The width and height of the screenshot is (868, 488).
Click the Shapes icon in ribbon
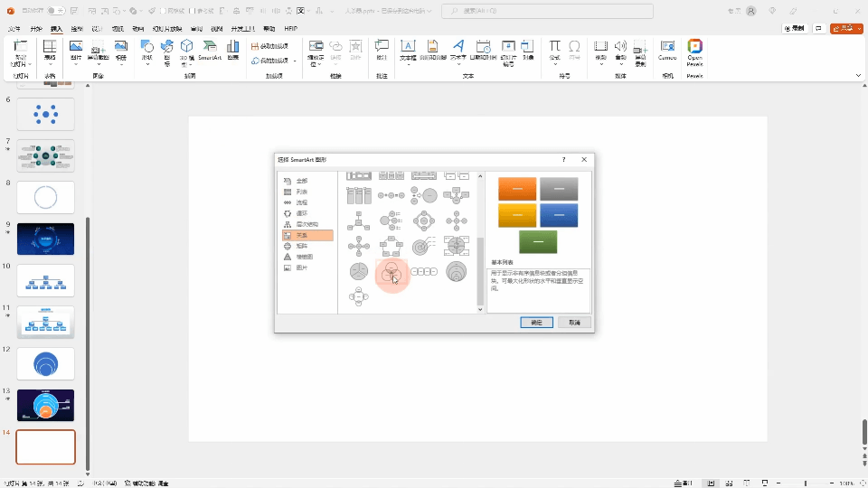click(x=146, y=46)
